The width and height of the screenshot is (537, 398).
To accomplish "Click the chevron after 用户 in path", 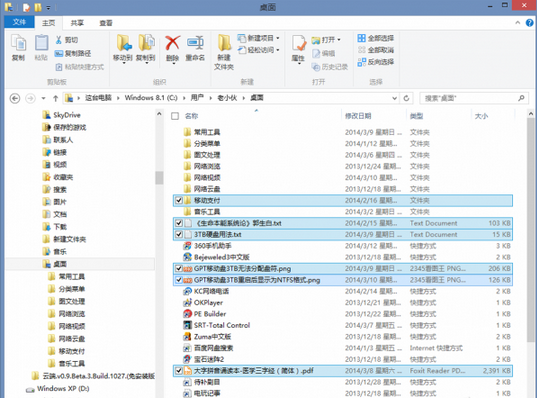I will 210,98.
